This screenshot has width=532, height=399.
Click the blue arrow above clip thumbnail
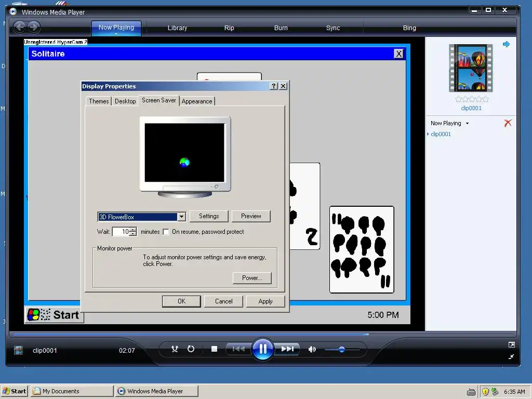(x=506, y=44)
